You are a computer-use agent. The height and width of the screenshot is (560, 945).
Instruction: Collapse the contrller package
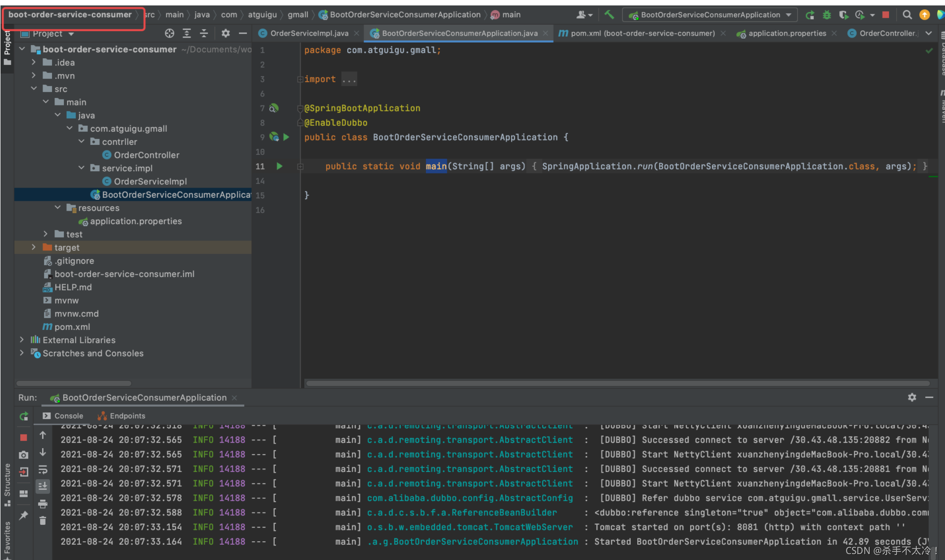[82, 141]
